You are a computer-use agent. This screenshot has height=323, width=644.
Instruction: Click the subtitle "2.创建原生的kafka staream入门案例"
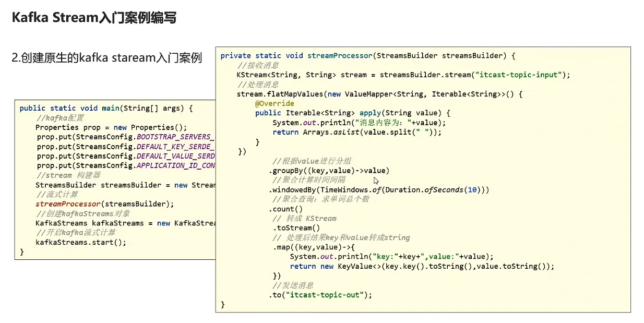[107, 57]
